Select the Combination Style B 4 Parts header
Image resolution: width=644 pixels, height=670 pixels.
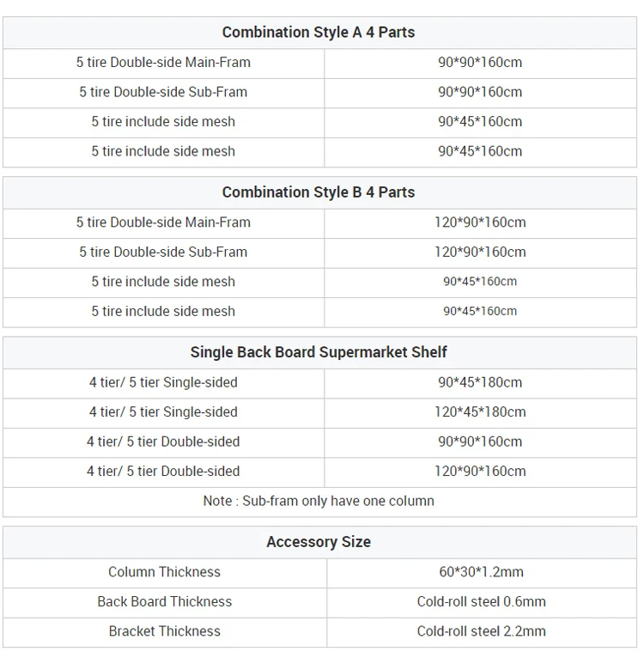319,192
